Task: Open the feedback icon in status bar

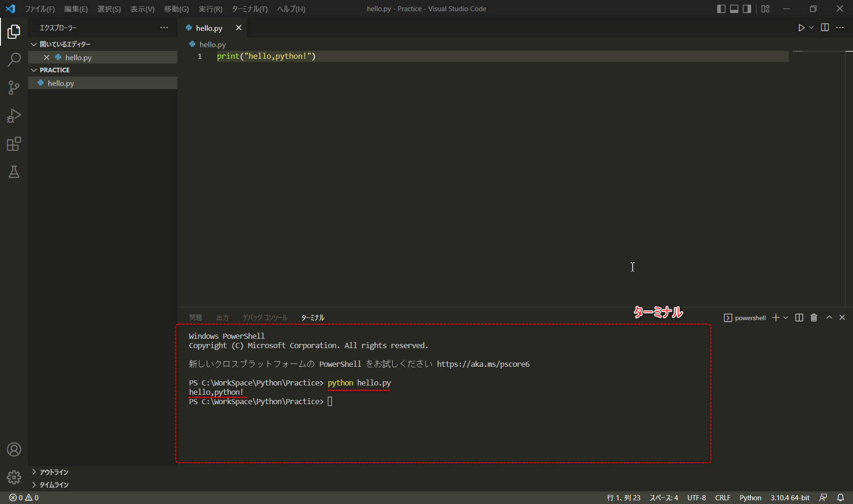Action: click(823, 498)
